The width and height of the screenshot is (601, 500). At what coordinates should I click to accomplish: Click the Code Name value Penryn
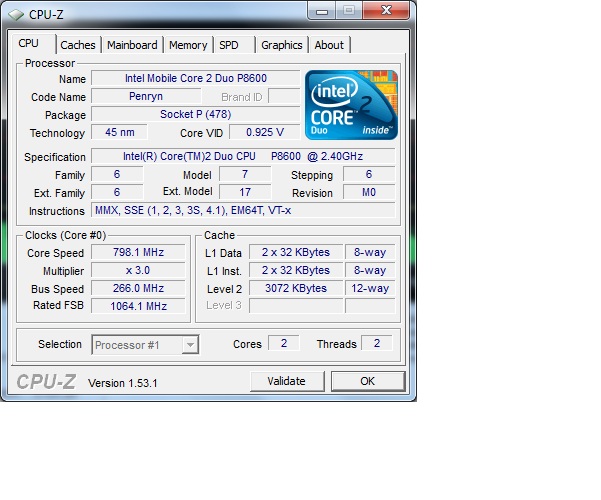pos(146,96)
